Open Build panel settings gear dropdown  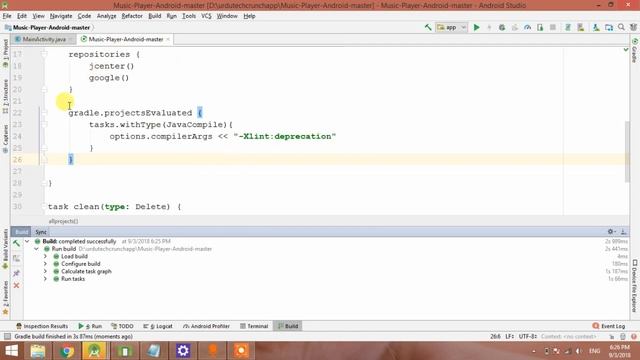pos(611,231)
